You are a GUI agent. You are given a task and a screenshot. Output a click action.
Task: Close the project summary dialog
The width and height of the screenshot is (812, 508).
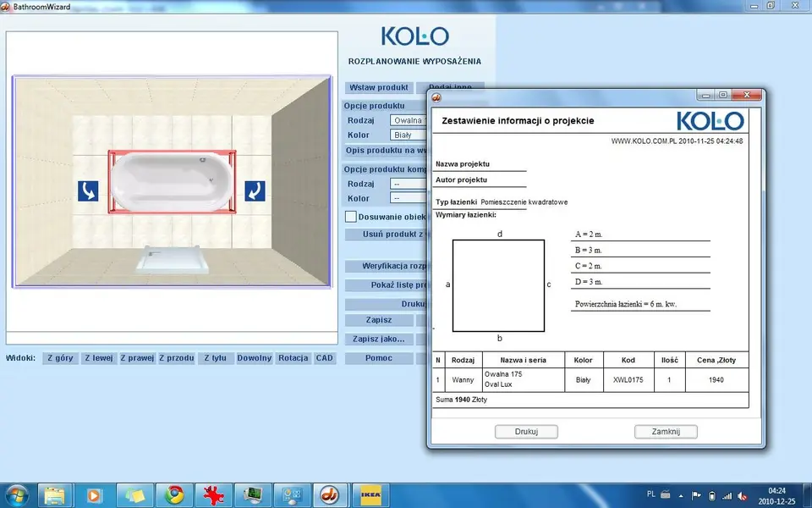point(747,95)
